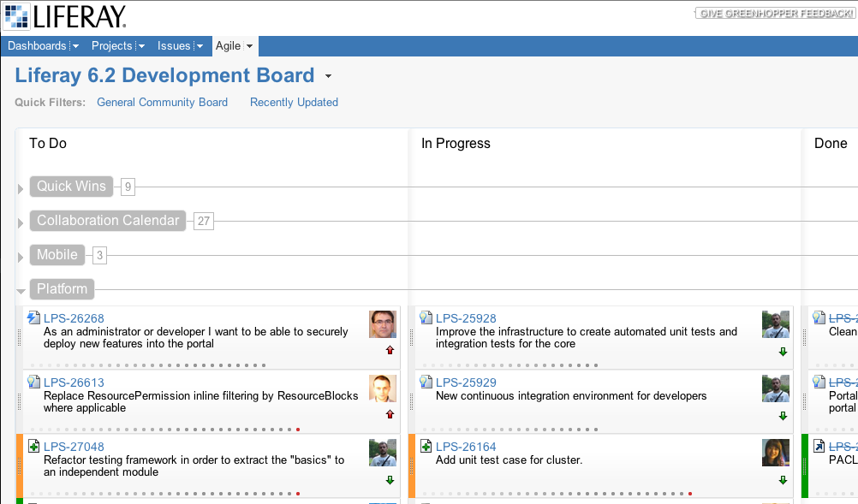Click the In Progress column header
Image resolution: width=858 pixels, height=504 pixels.
point(456,143)
